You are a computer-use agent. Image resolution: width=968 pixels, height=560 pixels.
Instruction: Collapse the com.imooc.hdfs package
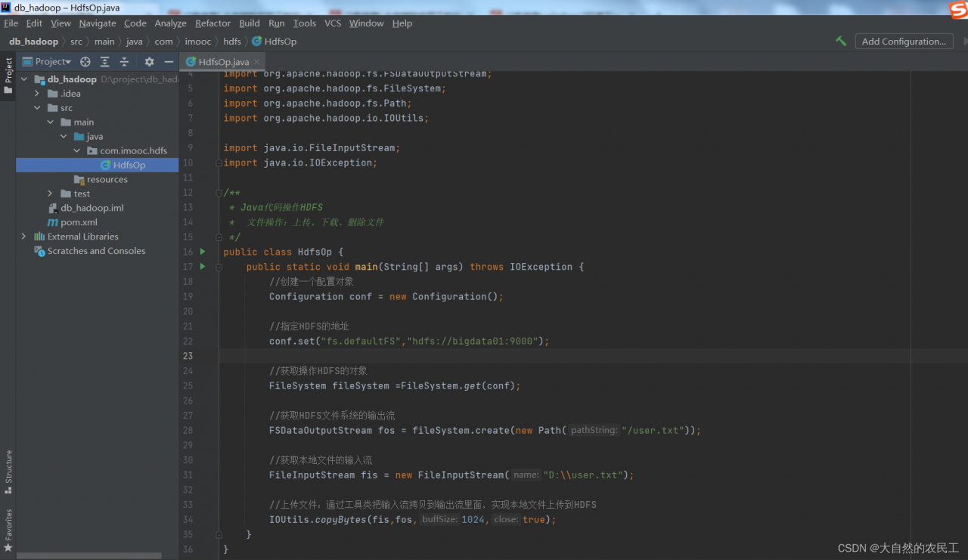[77, 150]
